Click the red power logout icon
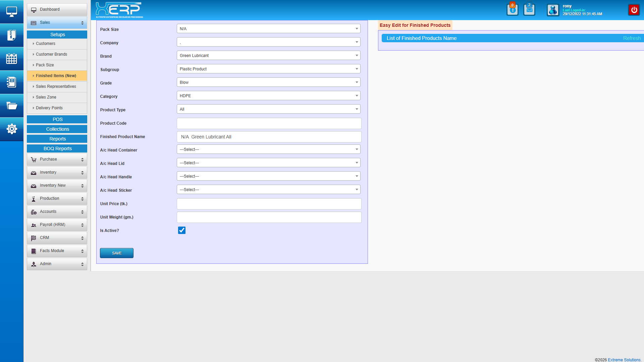This screenshot has height=362, width=644. point(634,10)
